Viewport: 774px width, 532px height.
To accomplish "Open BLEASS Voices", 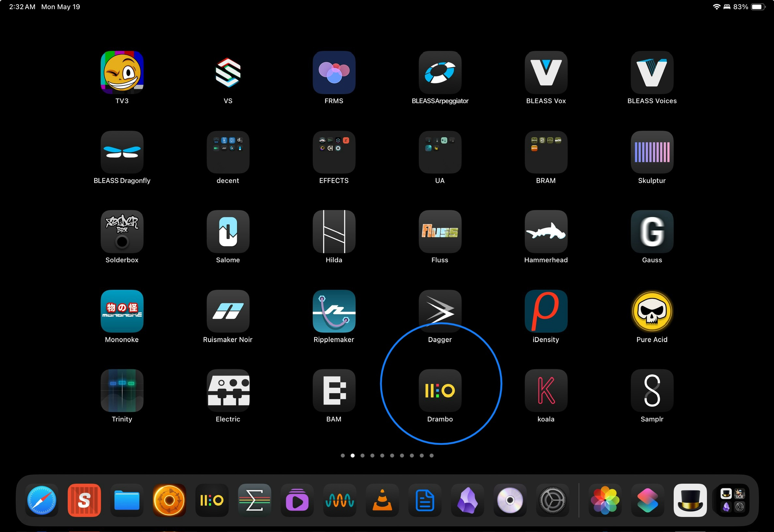I will pos(652,72).
